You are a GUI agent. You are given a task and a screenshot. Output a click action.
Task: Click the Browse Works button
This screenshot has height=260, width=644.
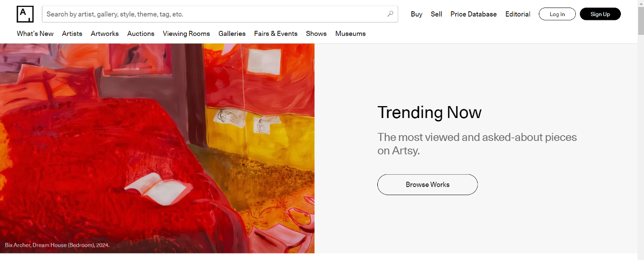[427, 184]
